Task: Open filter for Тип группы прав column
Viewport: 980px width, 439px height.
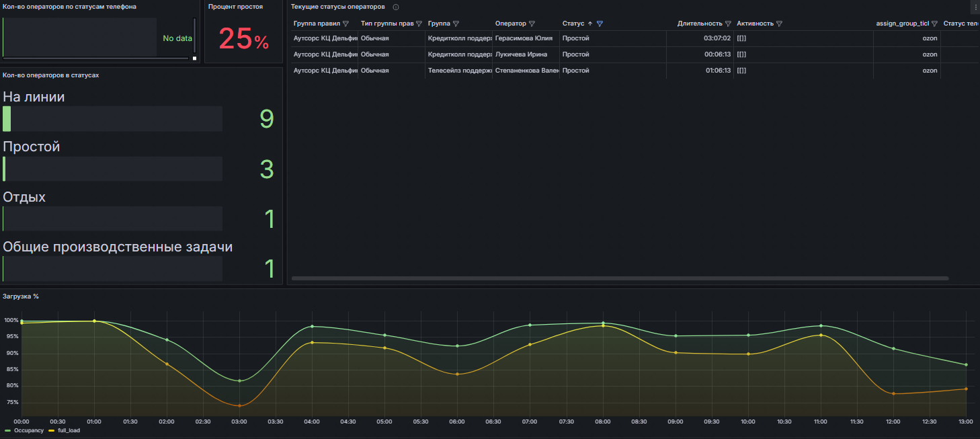Action: pyautogui.click(x=419, y=24)
